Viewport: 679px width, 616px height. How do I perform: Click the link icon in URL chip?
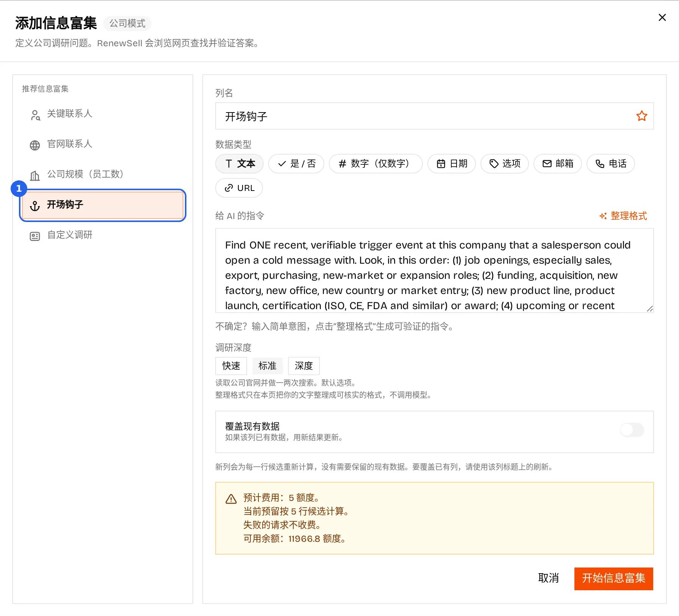click(x=229, y=188)
